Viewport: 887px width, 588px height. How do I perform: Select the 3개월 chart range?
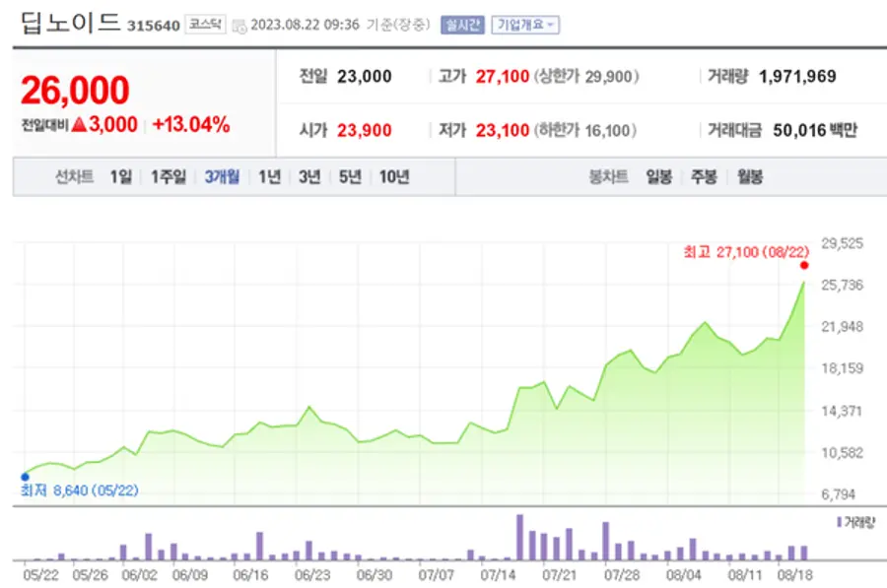(x=222, y=177)
